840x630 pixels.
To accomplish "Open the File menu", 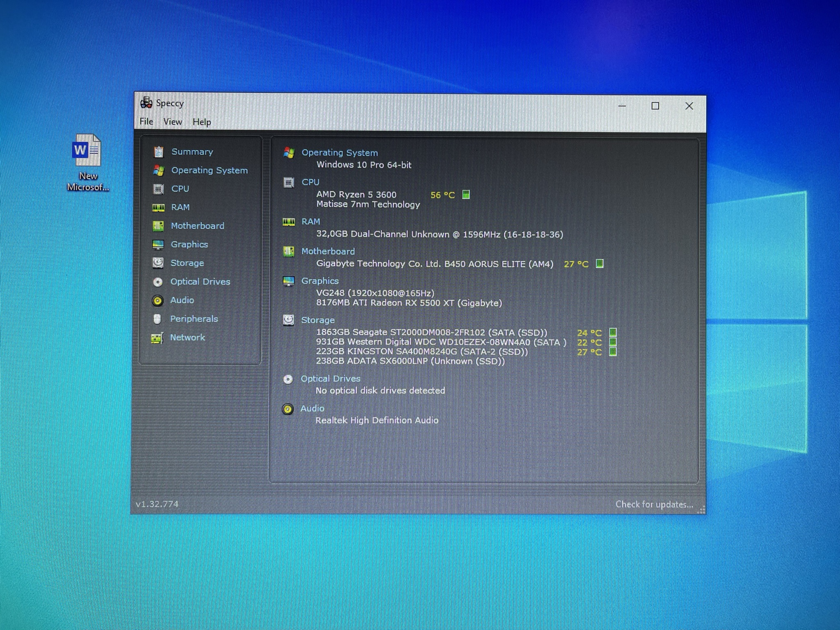I will (146, 121).
